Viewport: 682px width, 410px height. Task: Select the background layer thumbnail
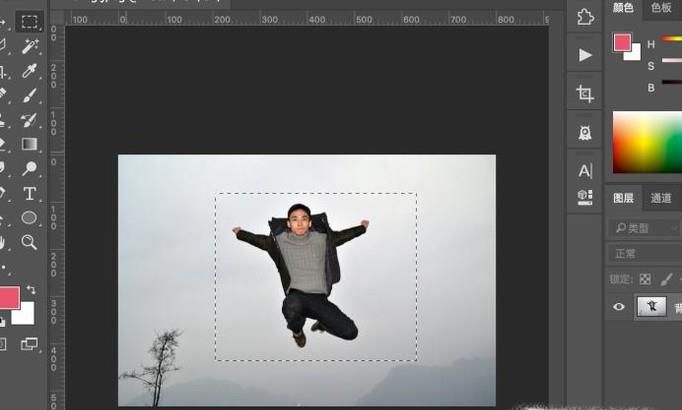pyautogui.click(x=649, y=307)
